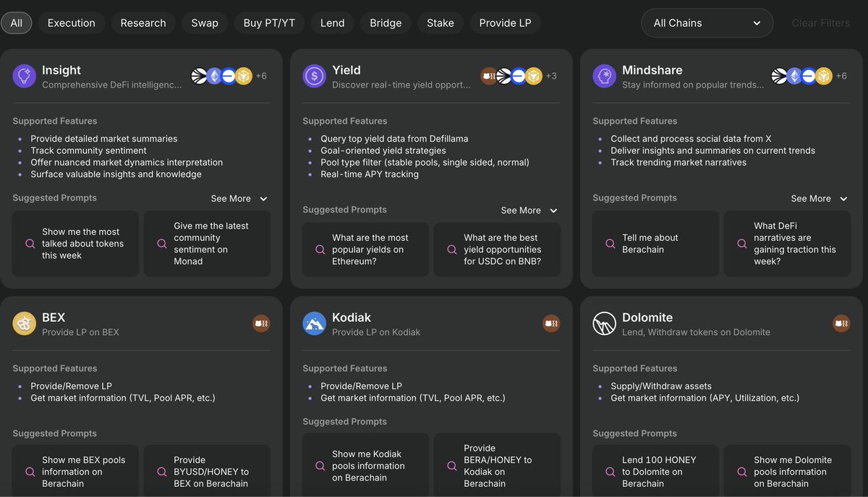
Task: Click search icon in 'USDC on BNB' prompt
Action: [452, 250]
